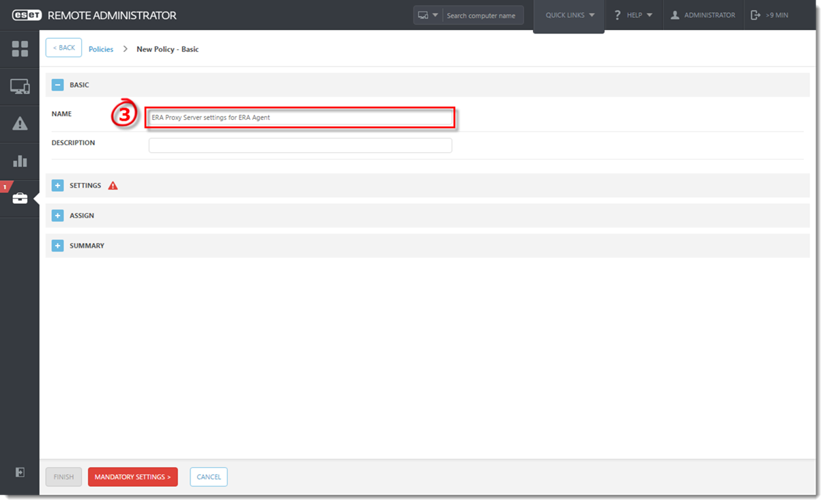Click the New Policy - Basic breadcrumb text
The height and width of the screenshot is (504, 825).
click(x=168, y=49)
